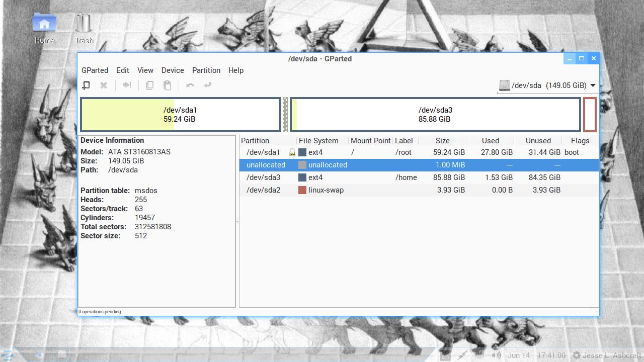Open the GParted menu
The width and height of the screenshot is (644, 362).
tap(95, 70)
